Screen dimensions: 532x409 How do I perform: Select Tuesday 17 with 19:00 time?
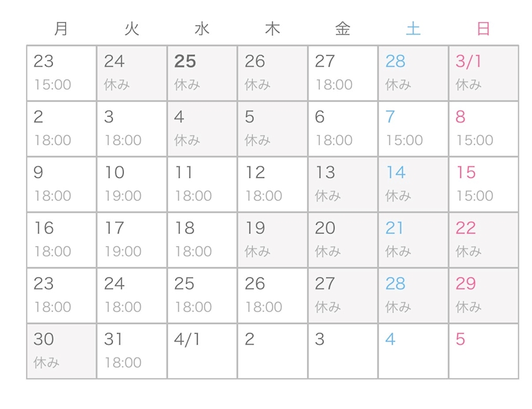coord(132,240)
